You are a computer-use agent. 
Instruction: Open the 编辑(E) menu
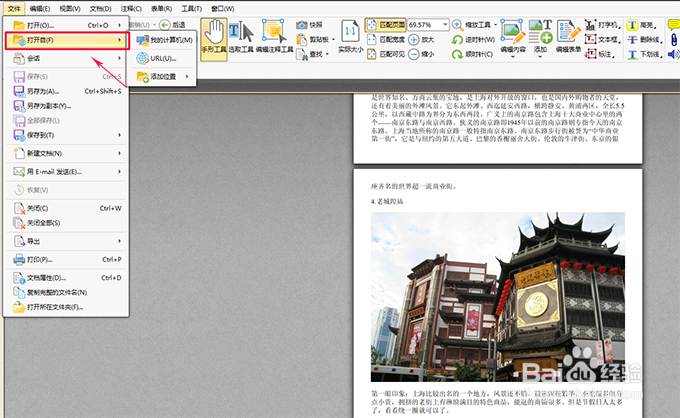point(39,8)
